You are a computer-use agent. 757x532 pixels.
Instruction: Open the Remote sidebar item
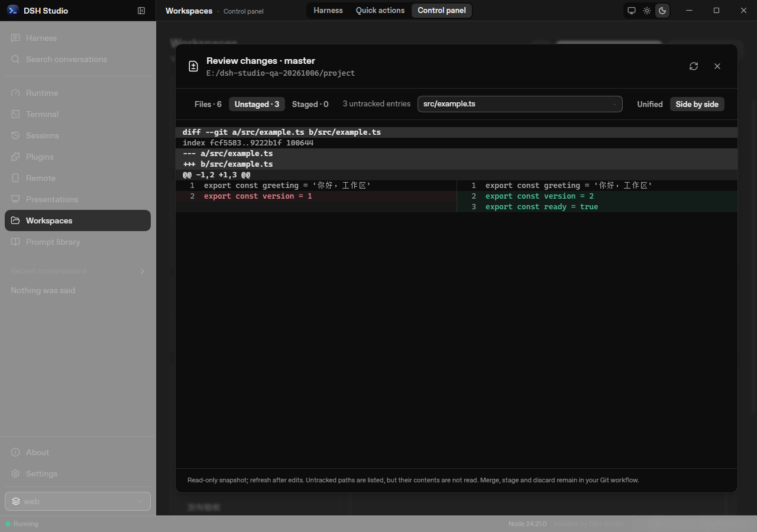point(77,178)
